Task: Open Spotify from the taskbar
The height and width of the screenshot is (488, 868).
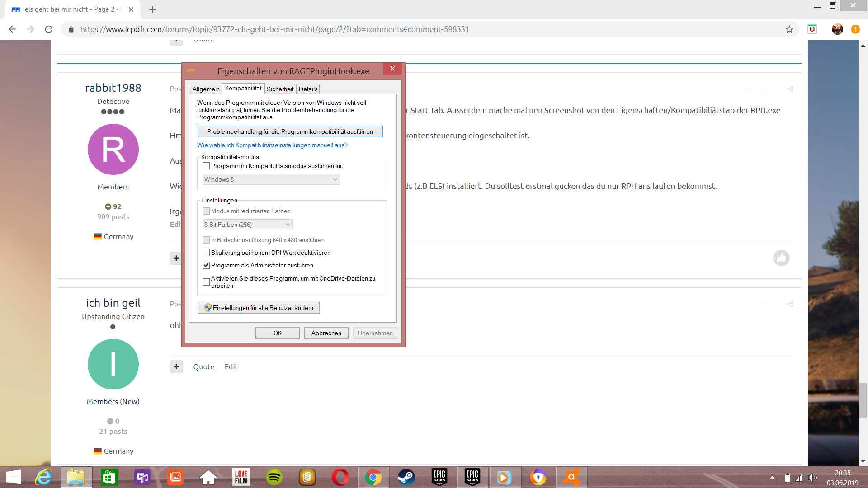Action: [x=274, y=477]
